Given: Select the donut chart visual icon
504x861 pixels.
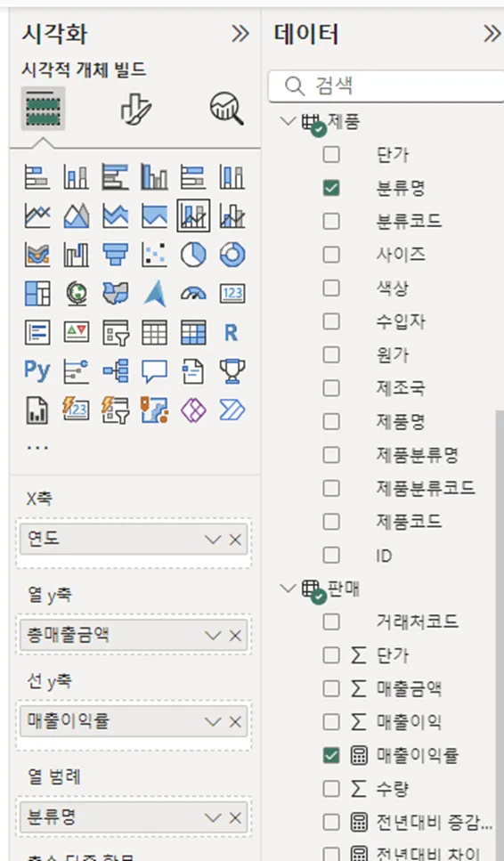Looking at the screenshot, I should tap(232, 255).
